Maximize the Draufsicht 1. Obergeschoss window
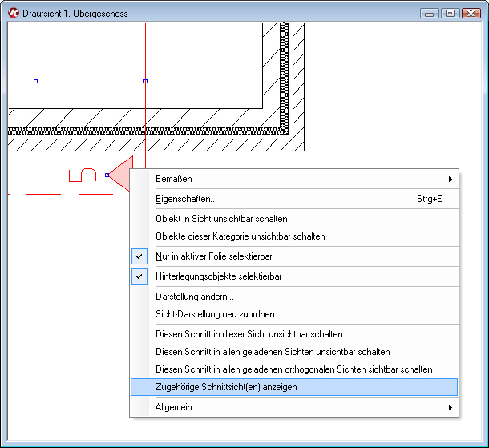 [x=450, y=14]
